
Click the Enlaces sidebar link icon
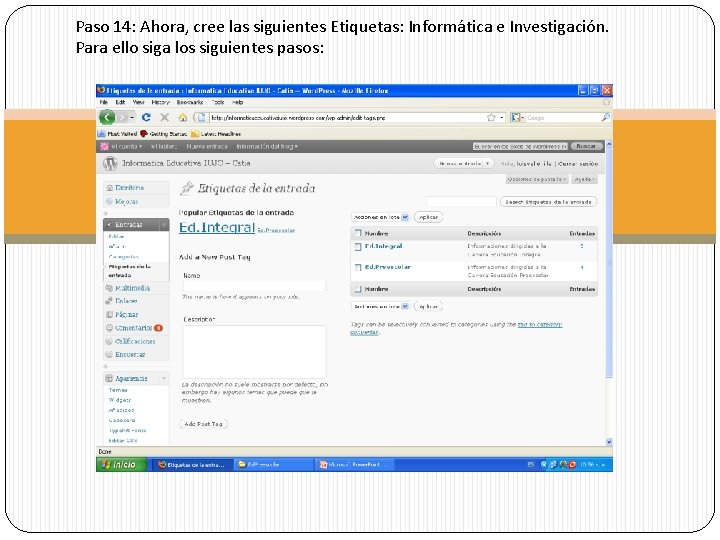pos(109,301)
